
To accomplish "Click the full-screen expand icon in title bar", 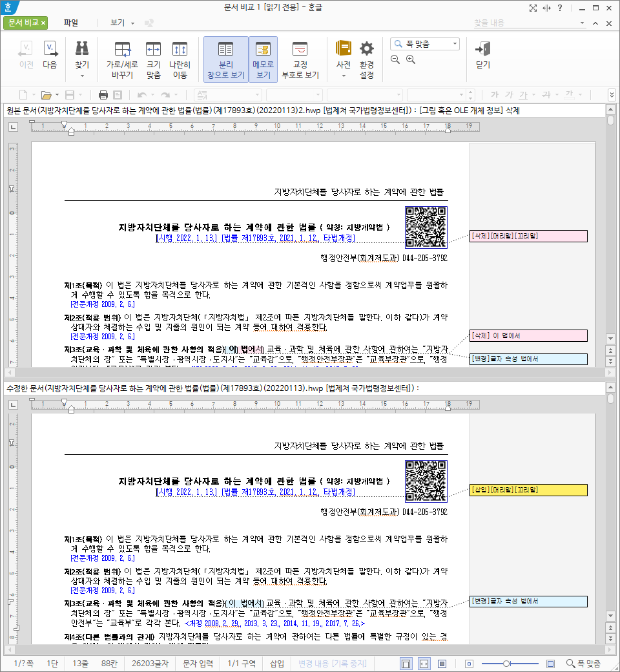I will pos(533,8).
